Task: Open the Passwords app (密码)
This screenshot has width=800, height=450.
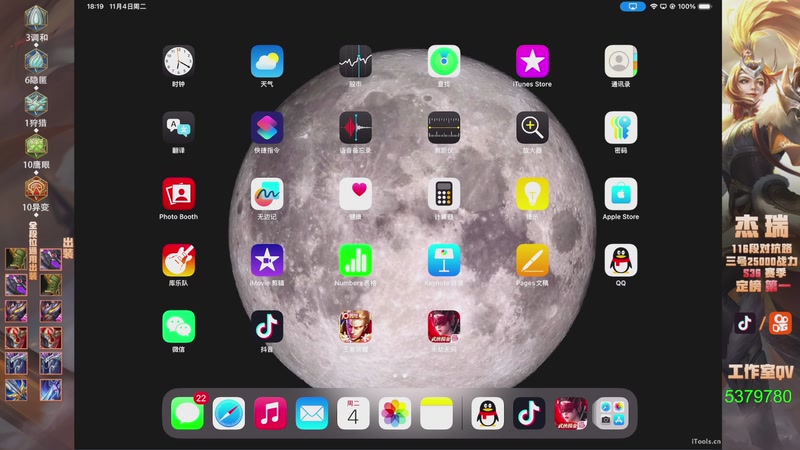Action: [x=620, y=128]
